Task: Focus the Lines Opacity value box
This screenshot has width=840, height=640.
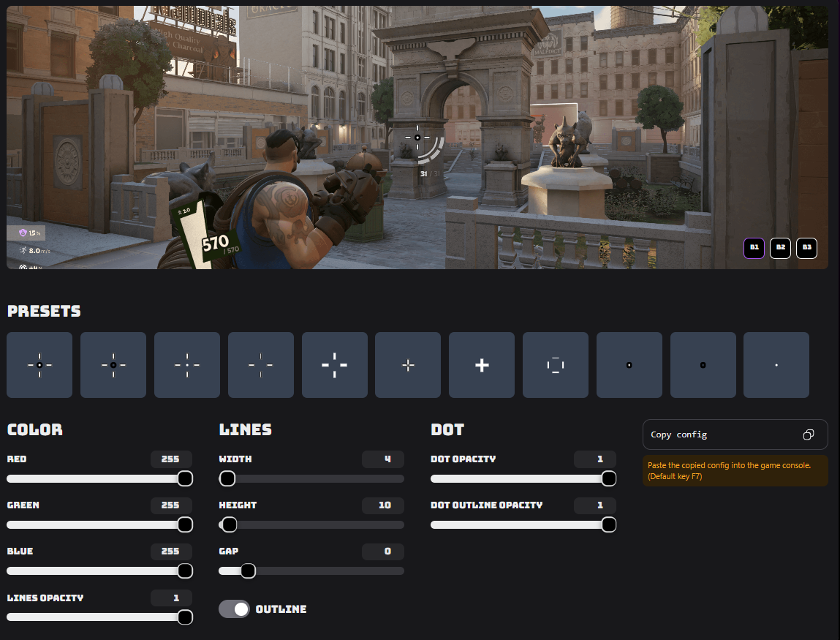Action: coord(171,598)
